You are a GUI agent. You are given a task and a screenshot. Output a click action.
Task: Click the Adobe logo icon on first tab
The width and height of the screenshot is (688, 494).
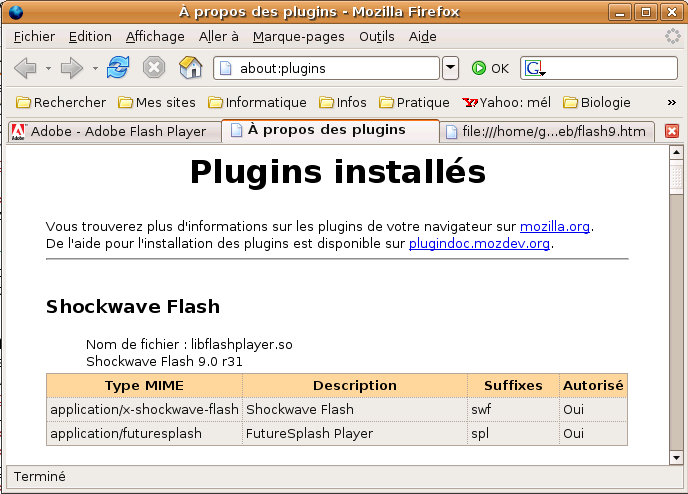(x=18, y=132)
